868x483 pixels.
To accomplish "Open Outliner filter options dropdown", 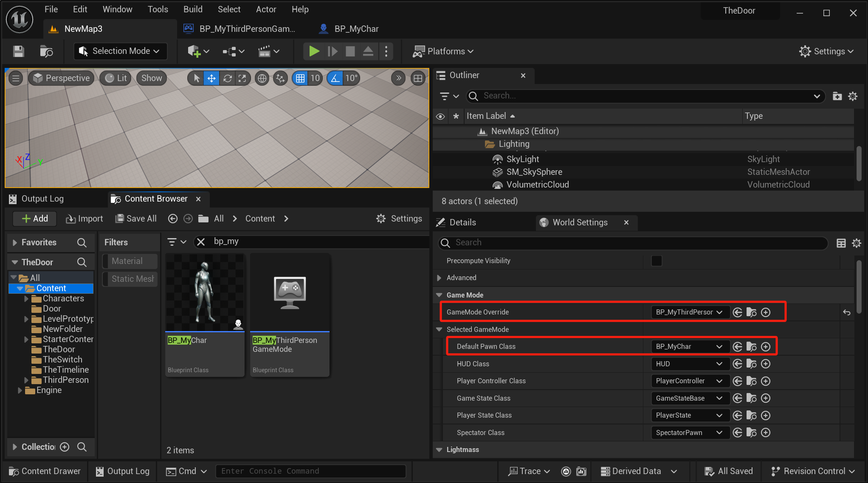I will click(449, 96).
